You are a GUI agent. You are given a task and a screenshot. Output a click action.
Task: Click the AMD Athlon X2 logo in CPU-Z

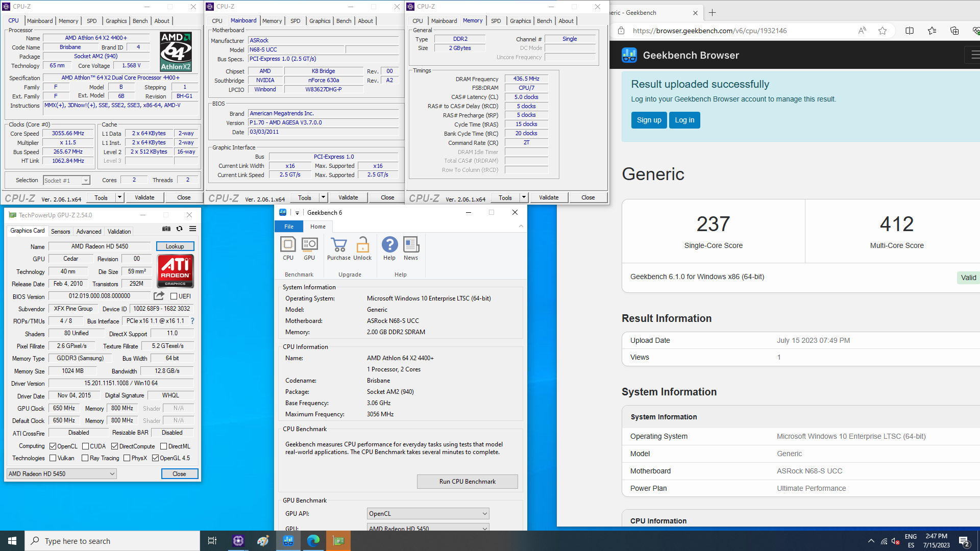pos(176,52)
